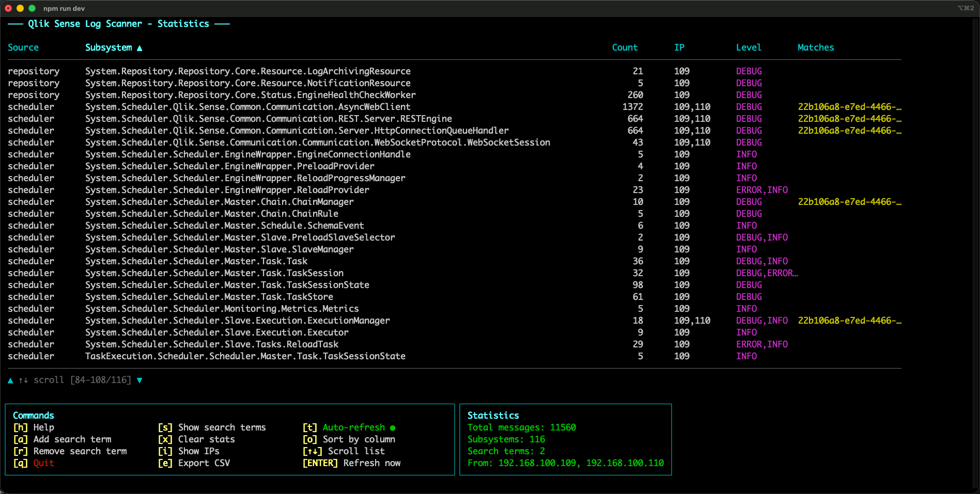Open Sort by column option
The width and height of the screenshot is (980, 494).
click(349, 439)
